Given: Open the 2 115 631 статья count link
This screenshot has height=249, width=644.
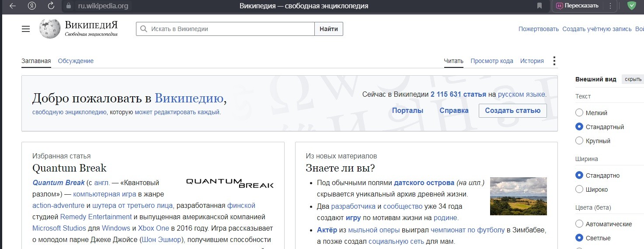Looking at the screenshot, I should (458, 94).
